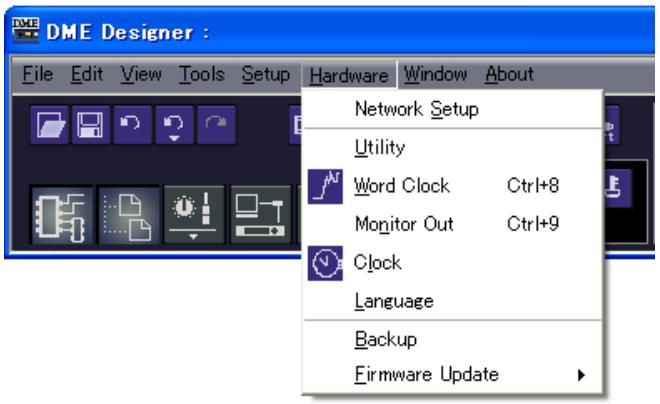The height and width of the screenshot is (404, 660).
Task: Select Word Clock menu entry
Action: point(452,186)
